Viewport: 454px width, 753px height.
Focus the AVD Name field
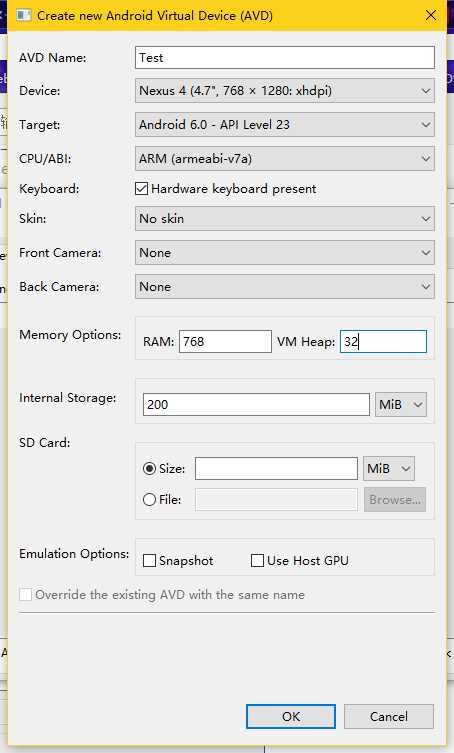click(285, 58)
